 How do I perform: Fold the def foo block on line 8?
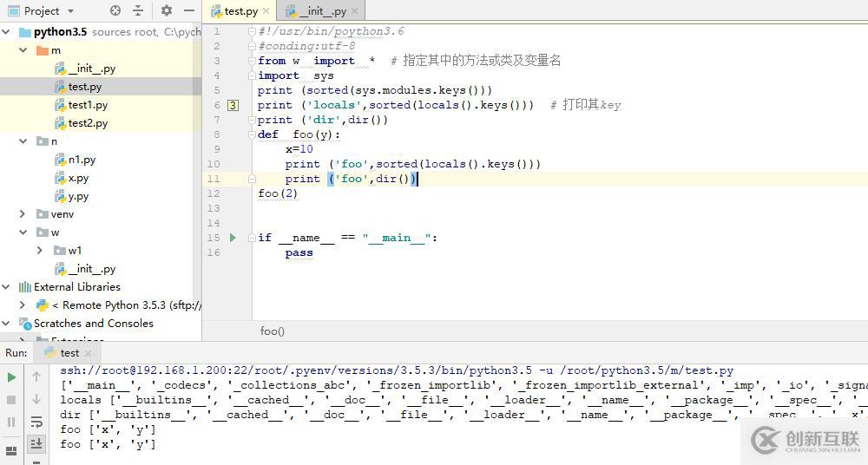point(253,134)
